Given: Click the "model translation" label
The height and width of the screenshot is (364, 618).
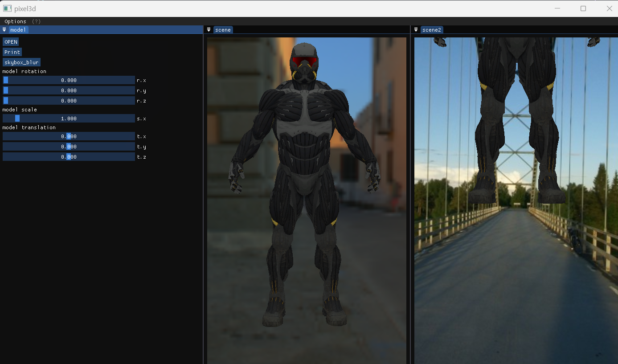Looking at the screenshot, I should coord(29,127).
